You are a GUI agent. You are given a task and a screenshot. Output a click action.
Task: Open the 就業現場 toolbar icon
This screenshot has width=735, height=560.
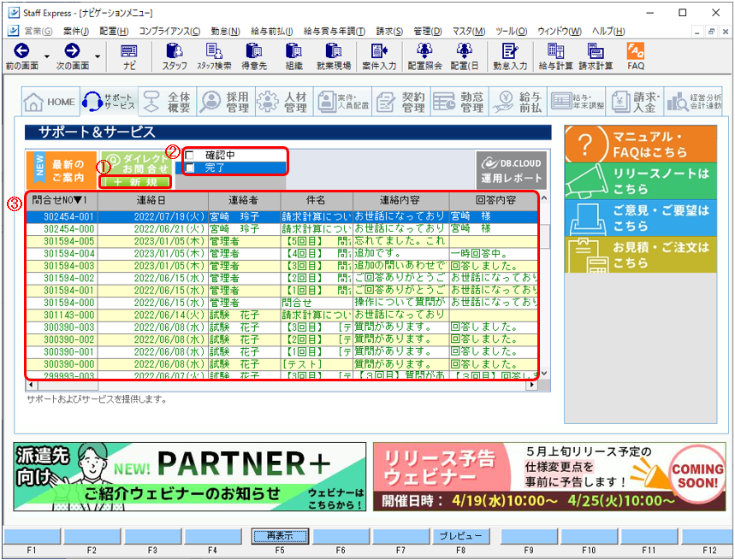pos(334,57)
